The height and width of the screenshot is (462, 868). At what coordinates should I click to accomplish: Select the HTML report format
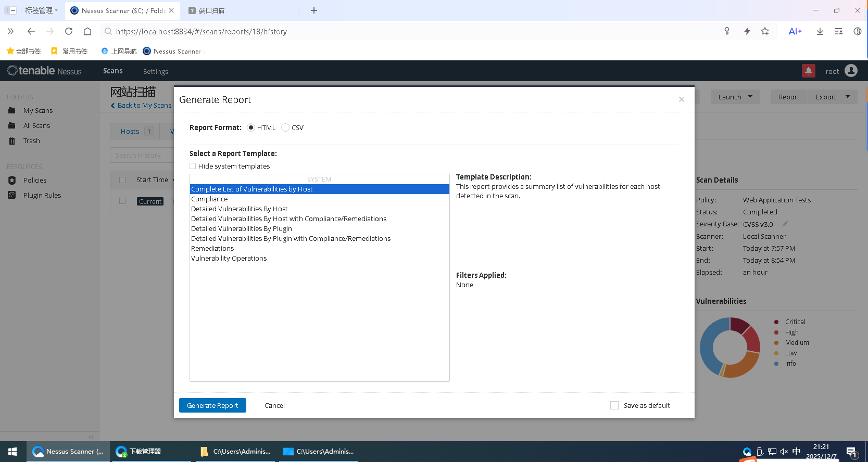point(251,127)
